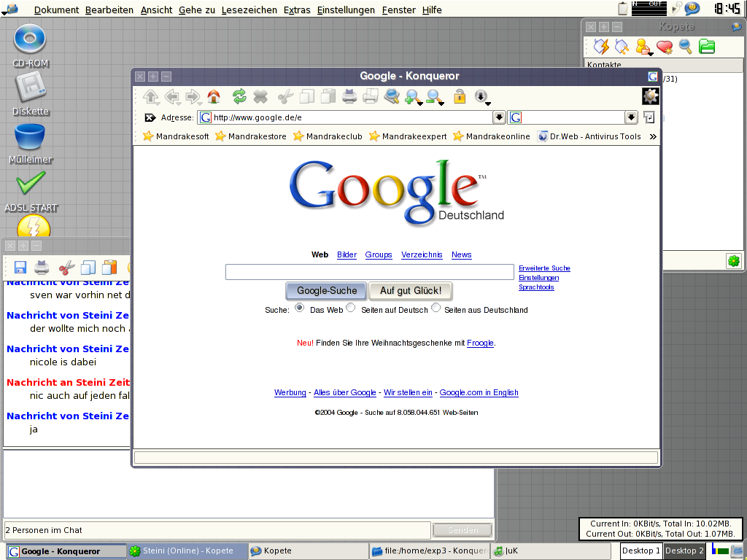This screenshot has width=747, height=560.
Task: Open the Home page icon
Action: [214, 97]
